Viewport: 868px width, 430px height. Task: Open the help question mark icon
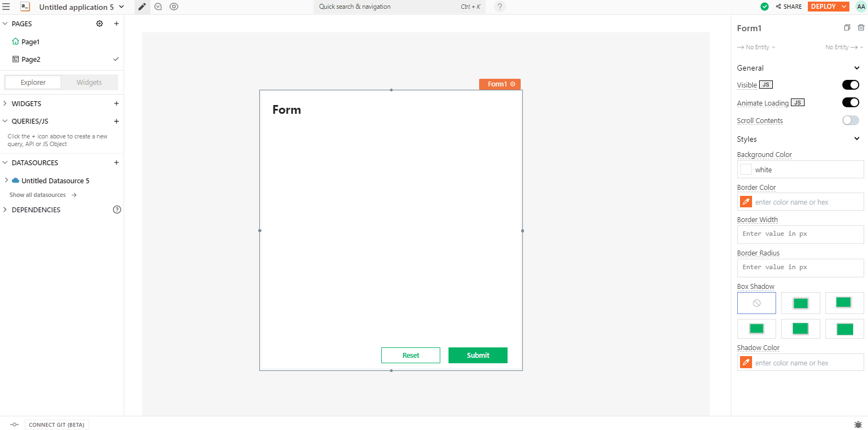499,7
